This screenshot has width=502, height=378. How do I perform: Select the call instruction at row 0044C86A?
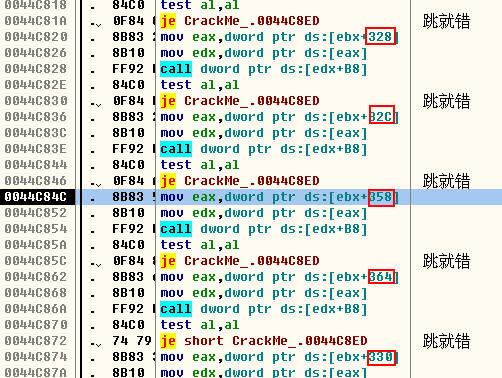pos(263,309)
